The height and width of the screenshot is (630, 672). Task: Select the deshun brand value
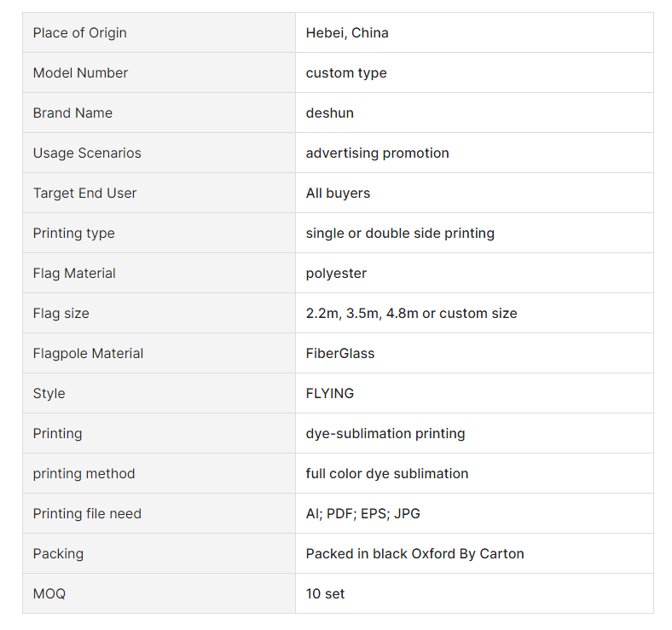[329, 113]
